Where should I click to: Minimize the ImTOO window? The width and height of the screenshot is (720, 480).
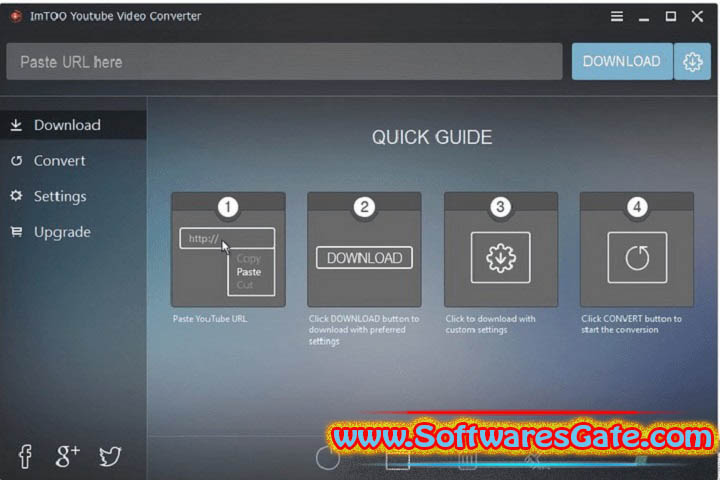click(644, 18)
